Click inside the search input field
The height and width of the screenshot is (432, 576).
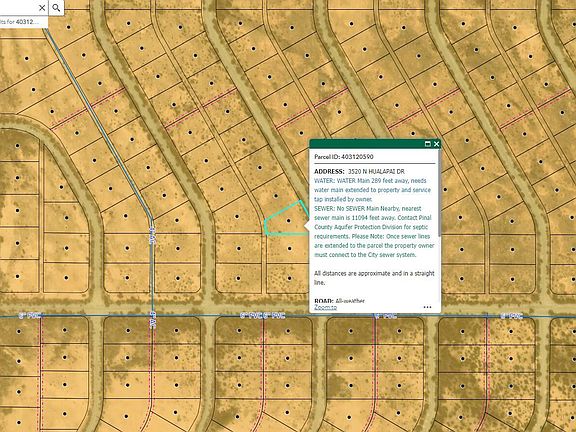click(18, 8)
